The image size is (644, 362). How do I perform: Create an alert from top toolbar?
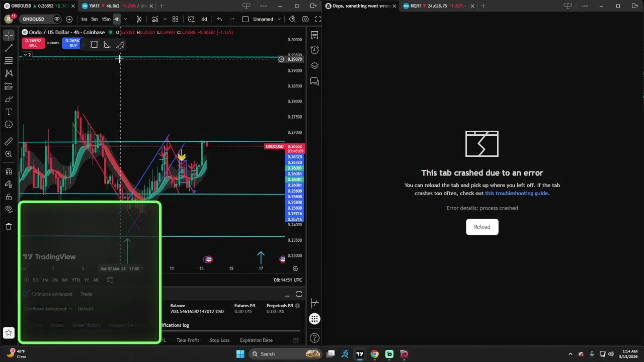tap(191, 19)
